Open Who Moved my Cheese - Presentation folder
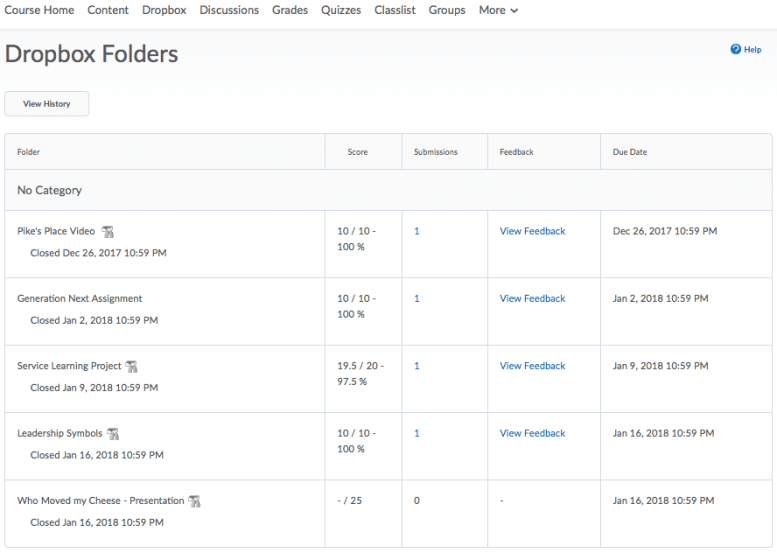Image resolution: width=777 pixels, height=553 pixels. tap(100, 500)
